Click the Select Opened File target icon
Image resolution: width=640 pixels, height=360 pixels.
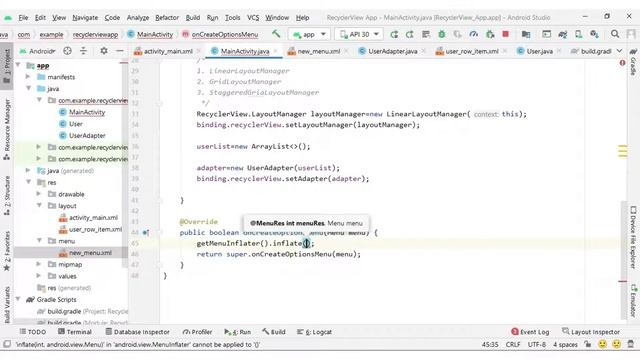67,51
